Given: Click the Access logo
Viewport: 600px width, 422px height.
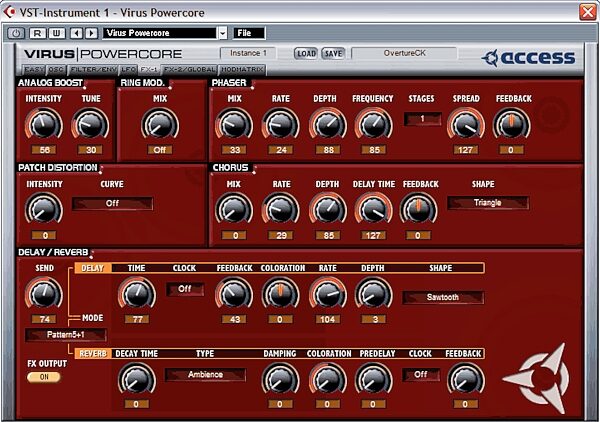Looking at the screenshot, I should (x=528, y=58).
